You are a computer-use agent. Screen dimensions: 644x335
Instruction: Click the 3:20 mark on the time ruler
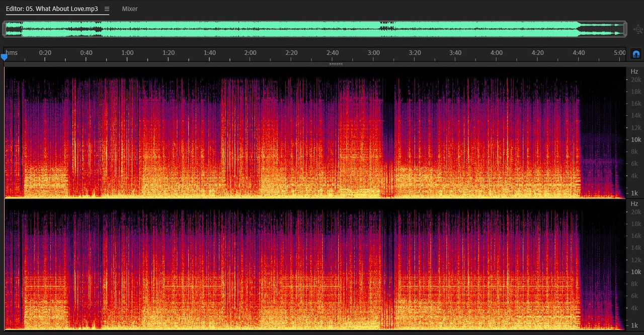[415, 52]
